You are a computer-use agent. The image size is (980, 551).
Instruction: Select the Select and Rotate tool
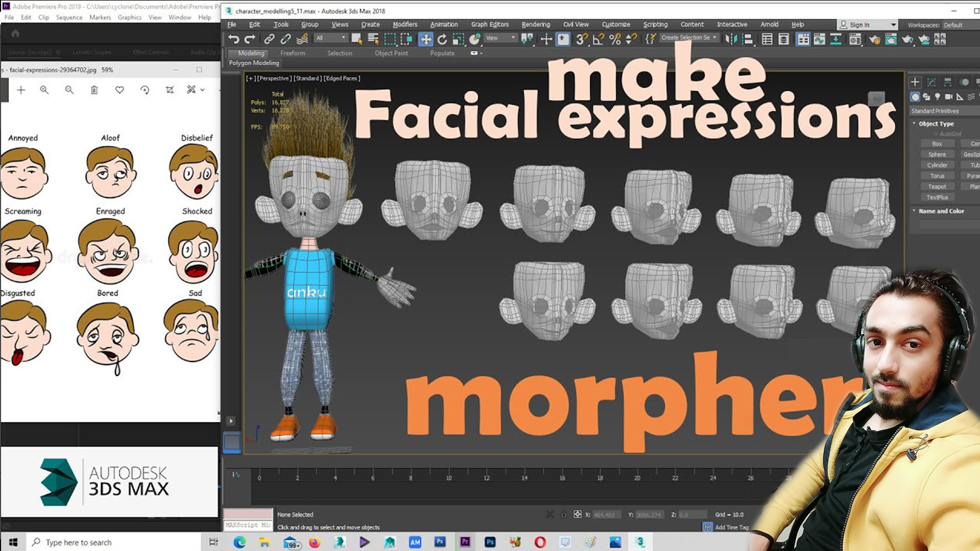pyautogui.click(x=442, y=39)
